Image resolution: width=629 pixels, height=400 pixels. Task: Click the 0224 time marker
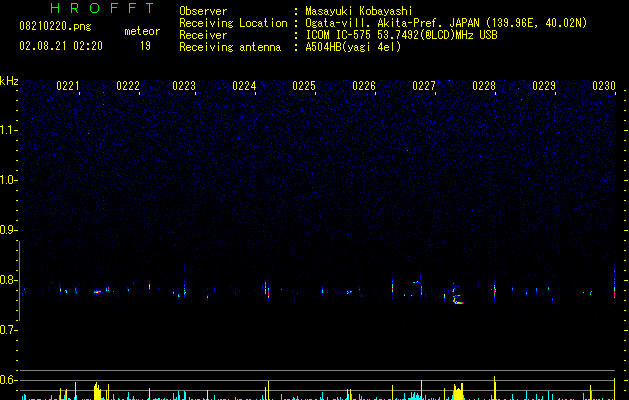tap(244, 86)
